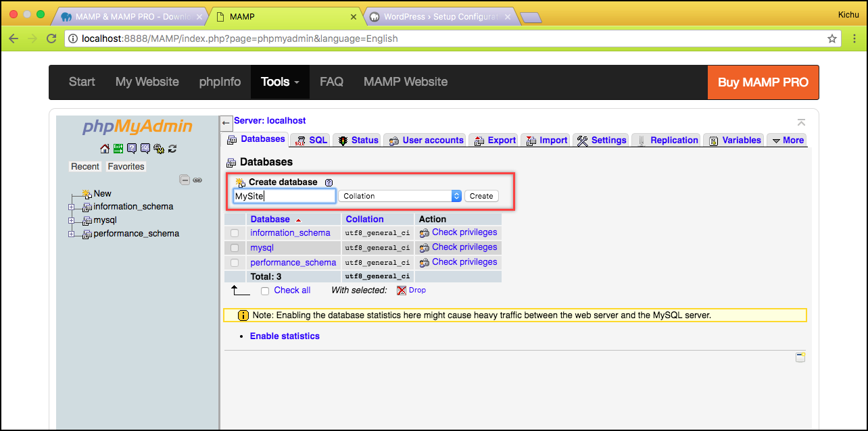Click the collapse page header arrow icon
The image size is (868, 431).
point(801,122)
